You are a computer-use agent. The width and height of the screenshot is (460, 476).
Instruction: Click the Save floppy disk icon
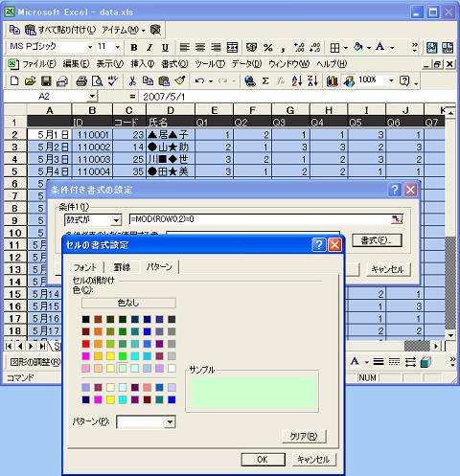(46, 80)
